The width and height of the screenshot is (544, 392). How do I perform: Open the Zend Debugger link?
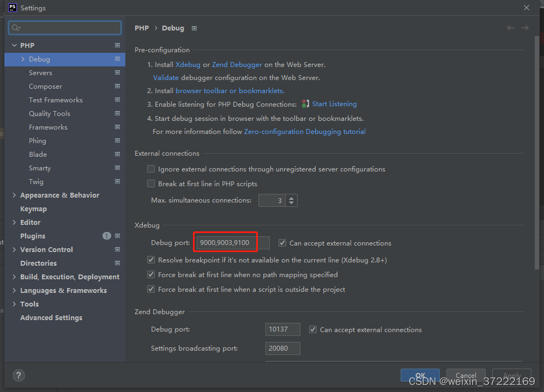pyautogui.click(x=237, y=64)
